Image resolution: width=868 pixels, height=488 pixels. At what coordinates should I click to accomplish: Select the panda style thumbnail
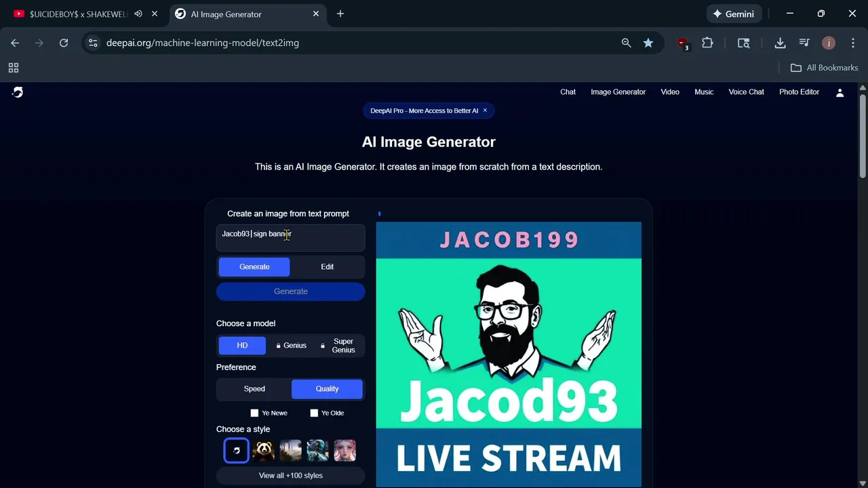264,451
